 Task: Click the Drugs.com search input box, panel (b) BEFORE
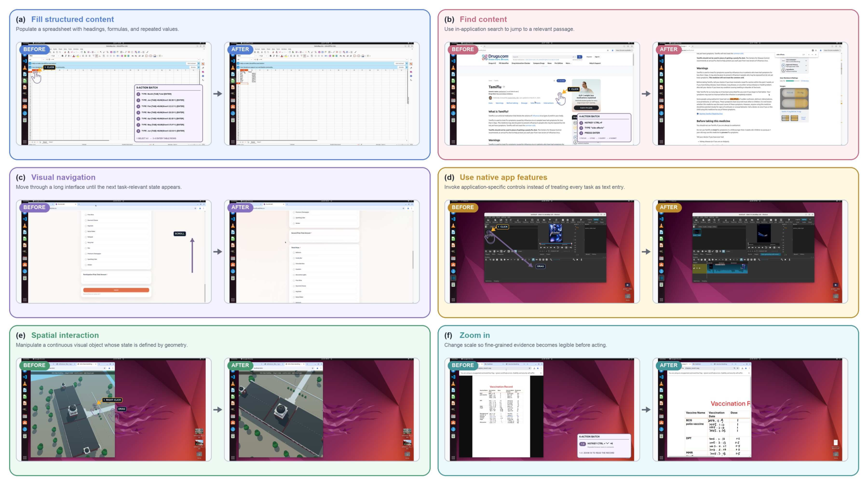point(542,57)
